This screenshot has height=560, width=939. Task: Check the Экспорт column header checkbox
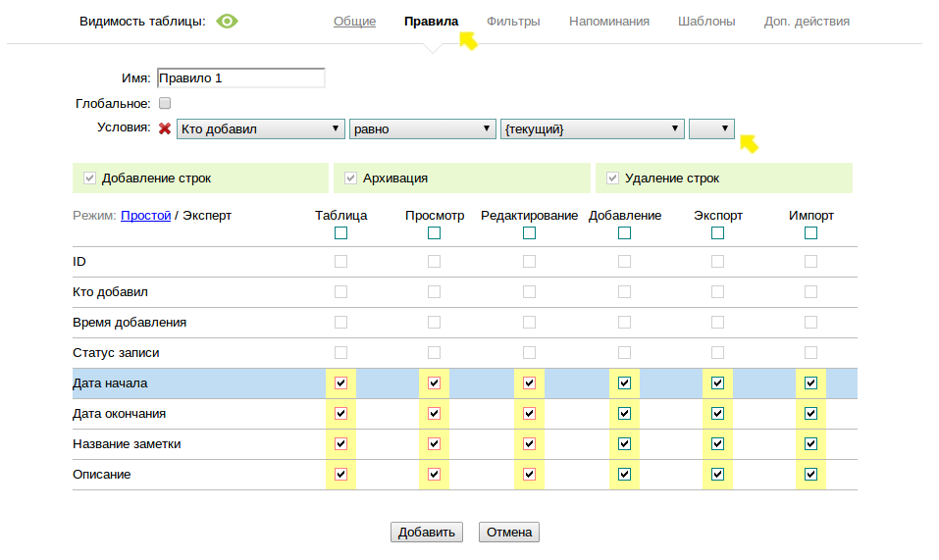click(717, 233)
